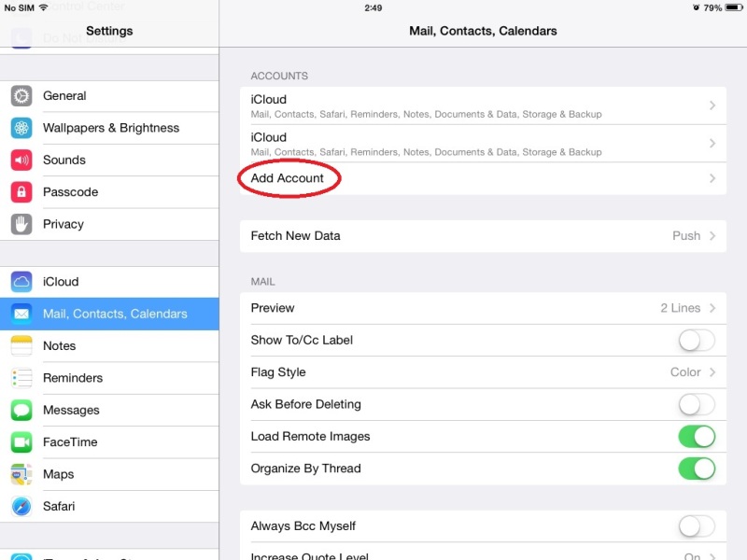
Task: Select Mail, Contacts, Calendars in sidebar
Action: click(109, 314)
